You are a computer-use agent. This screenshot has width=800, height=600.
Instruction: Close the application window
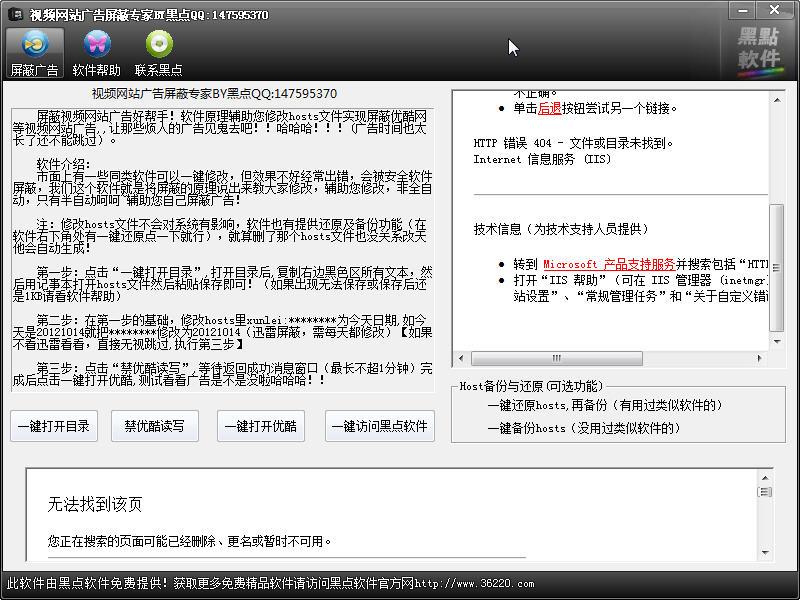click(774, 10)
